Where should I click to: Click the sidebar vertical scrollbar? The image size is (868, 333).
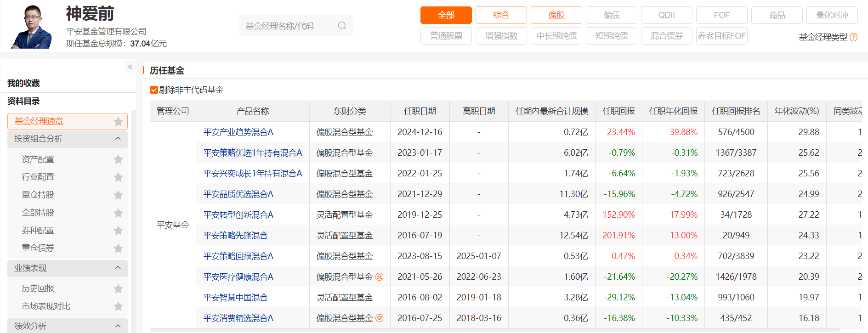(x=134, y=220)
